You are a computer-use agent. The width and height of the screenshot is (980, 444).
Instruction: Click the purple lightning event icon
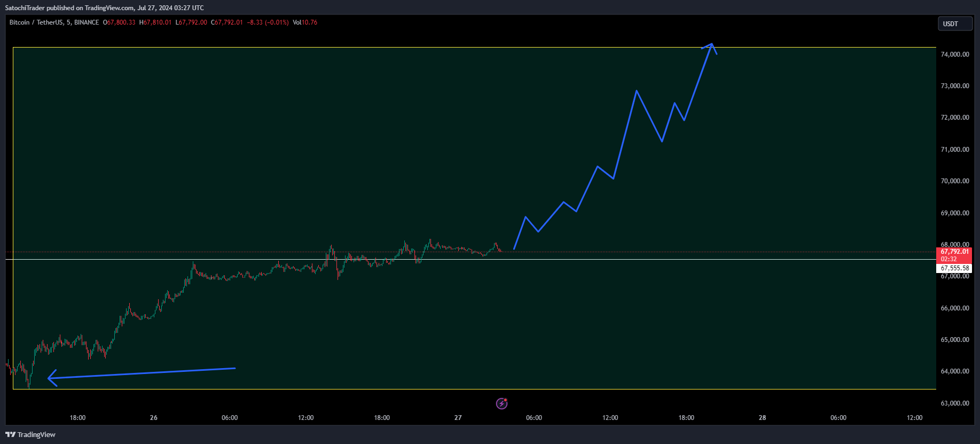502,403
